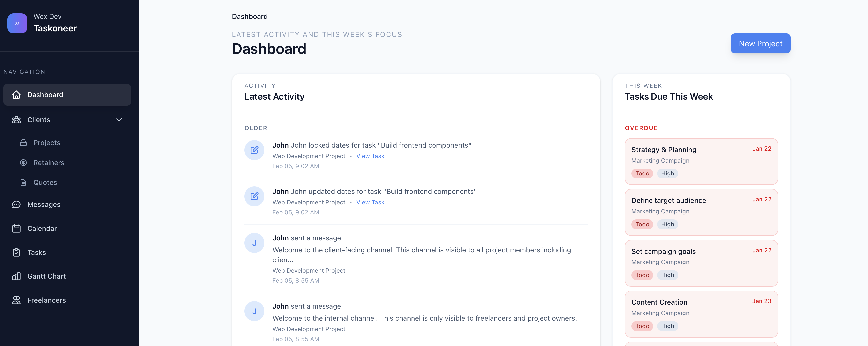Viewport: 868px width, 346px height.
Task: Click the Gantt Chart bar icon
Action: 16,276
